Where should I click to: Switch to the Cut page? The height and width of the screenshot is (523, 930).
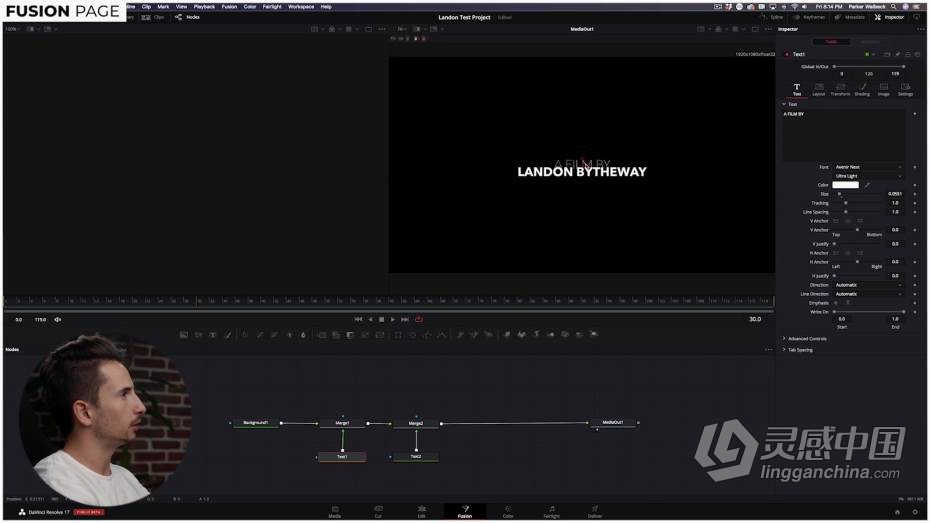(x=378, y=512)
